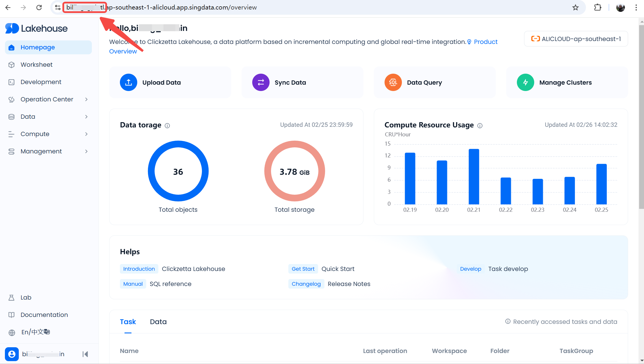The height and width of the screenshot is (364, 644).
Task: Click the 02.21 bar in usage chart
Action: click(474, 177)
